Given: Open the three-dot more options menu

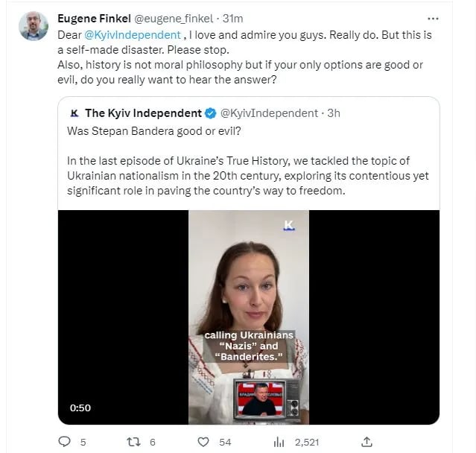Looking at the screenshot, I should tap(433, 19).
